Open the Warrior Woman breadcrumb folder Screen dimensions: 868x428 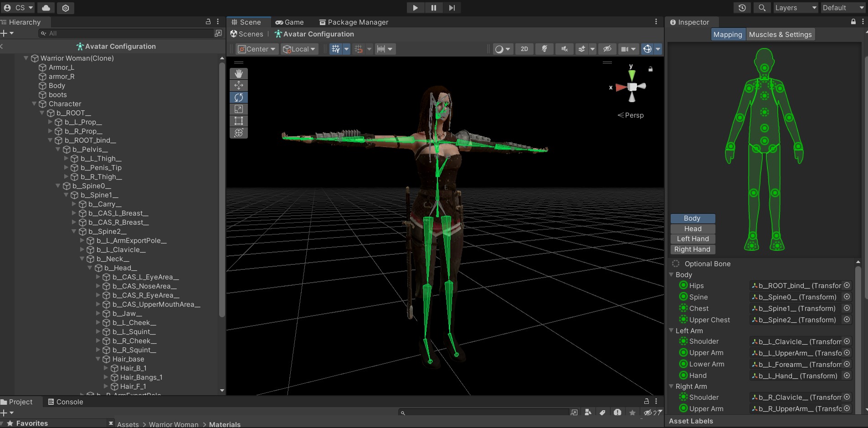(x=174, y=424)
